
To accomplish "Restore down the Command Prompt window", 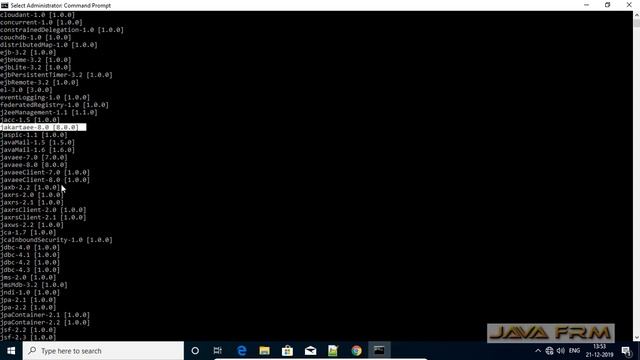I will coord(607,5).
